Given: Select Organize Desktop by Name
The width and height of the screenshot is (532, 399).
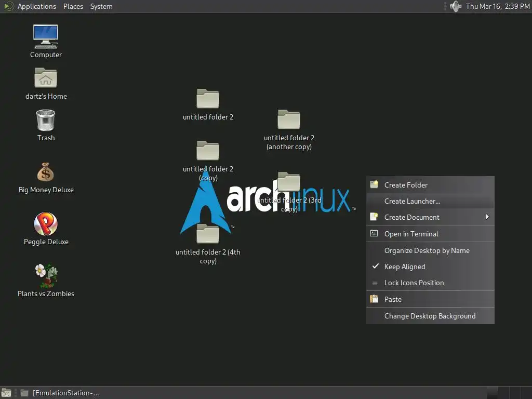Looking at the screenshot, I should click(x=430, y=250).
